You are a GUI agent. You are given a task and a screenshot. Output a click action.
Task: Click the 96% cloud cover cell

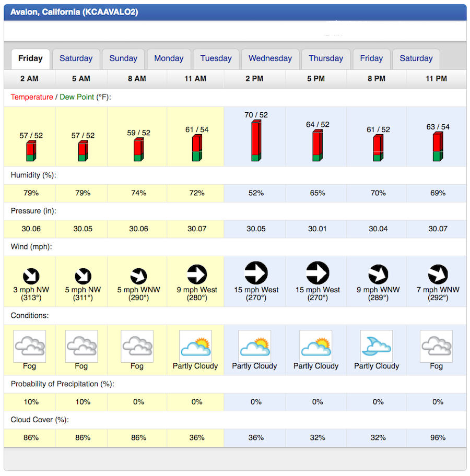click(438, 437)
